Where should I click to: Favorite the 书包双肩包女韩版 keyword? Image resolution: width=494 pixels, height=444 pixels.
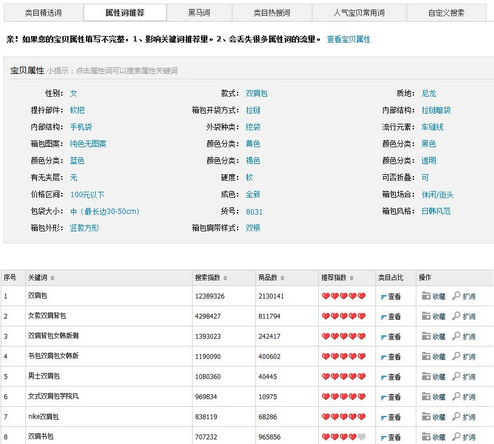tap(434, 356)
